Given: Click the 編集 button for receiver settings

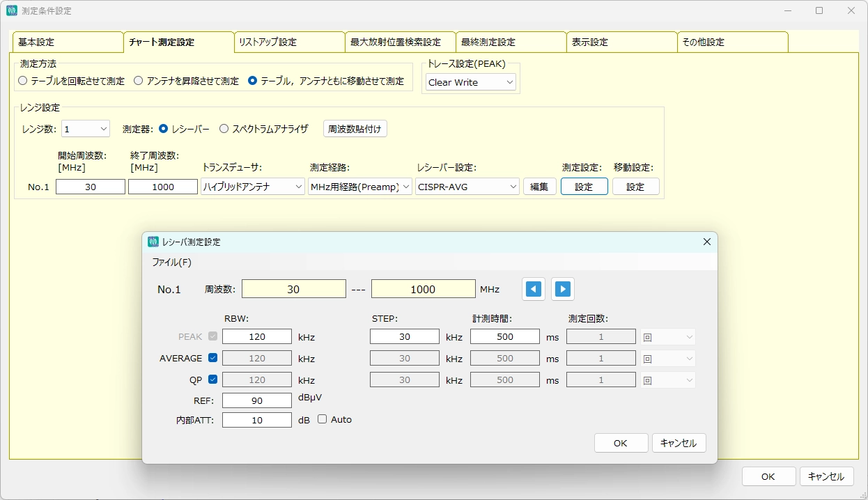Looking at the screenshot, I should pyautogui.click(x=539, y=187).
